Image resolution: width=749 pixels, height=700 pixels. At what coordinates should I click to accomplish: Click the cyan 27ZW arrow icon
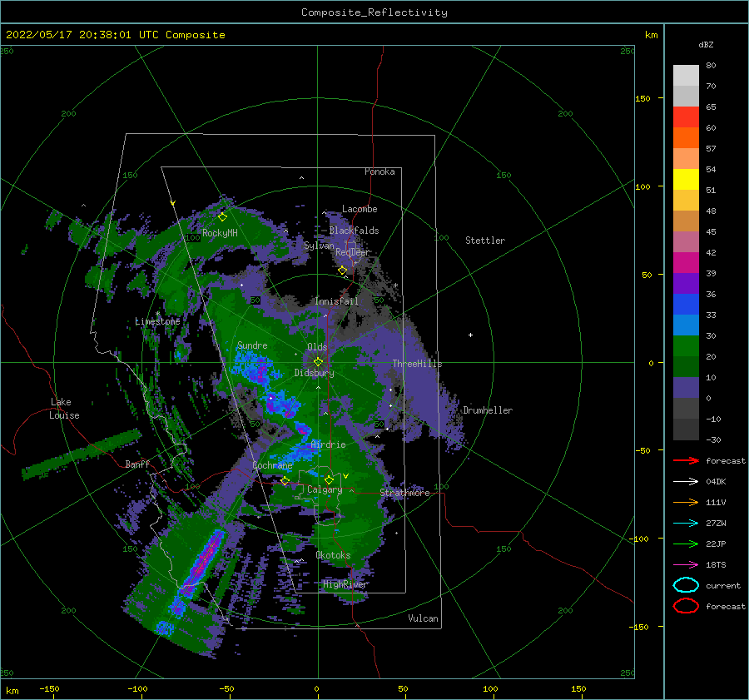686,524
